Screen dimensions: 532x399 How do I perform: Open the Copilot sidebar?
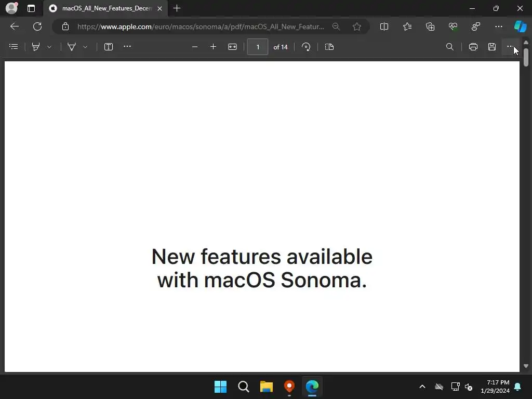coord(520,26)
